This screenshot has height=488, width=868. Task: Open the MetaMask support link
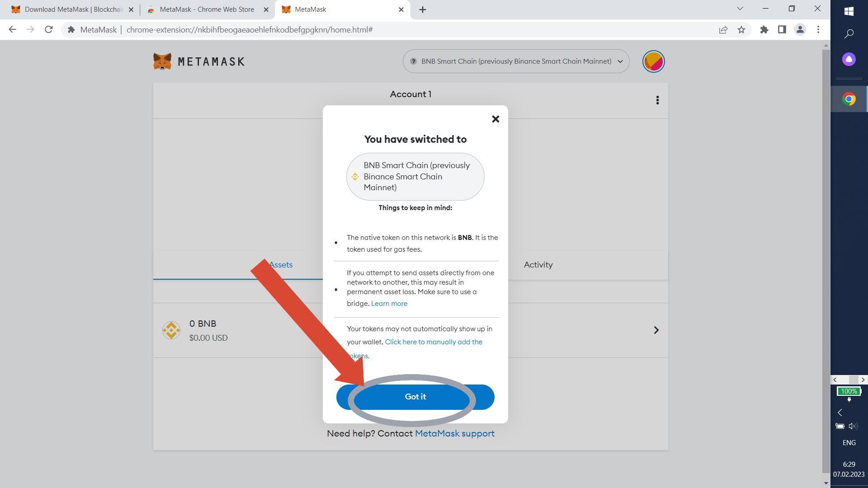click(x=454, y=433)
